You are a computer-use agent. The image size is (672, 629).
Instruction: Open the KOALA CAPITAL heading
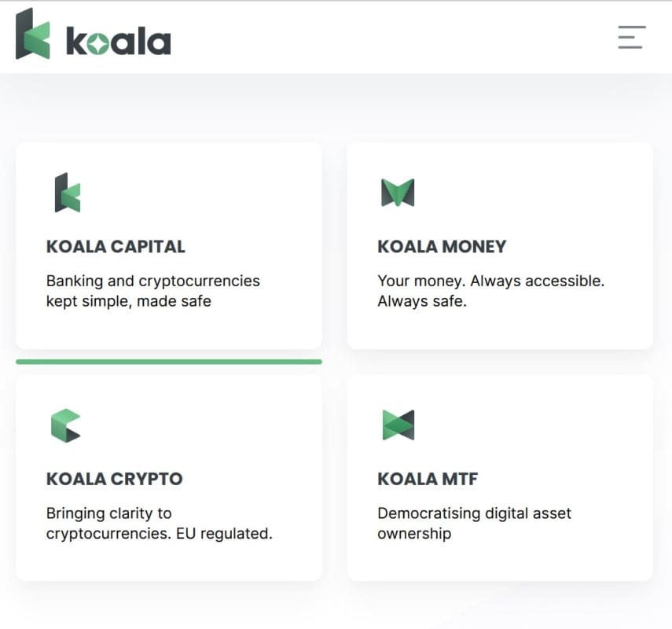[116, 247]
